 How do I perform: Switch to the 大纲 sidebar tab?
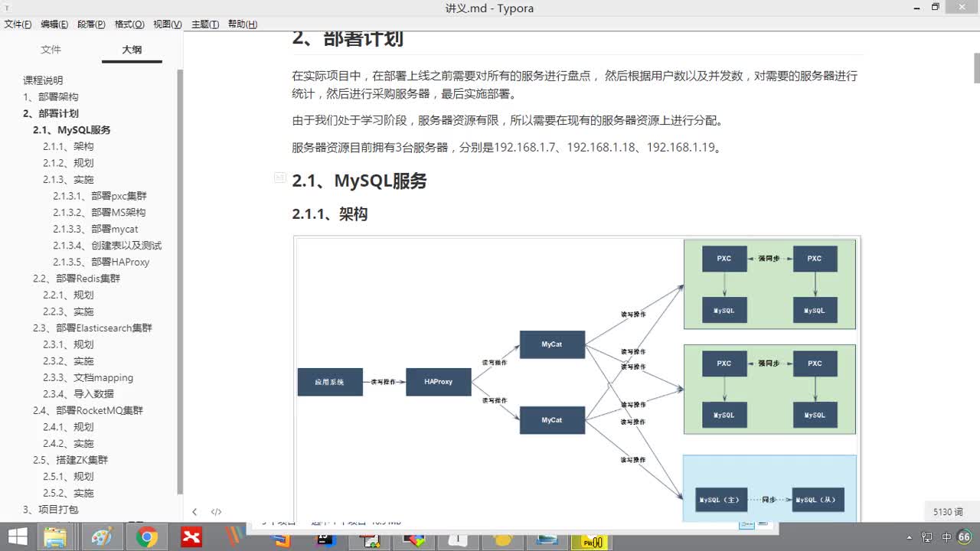(132, 50)
